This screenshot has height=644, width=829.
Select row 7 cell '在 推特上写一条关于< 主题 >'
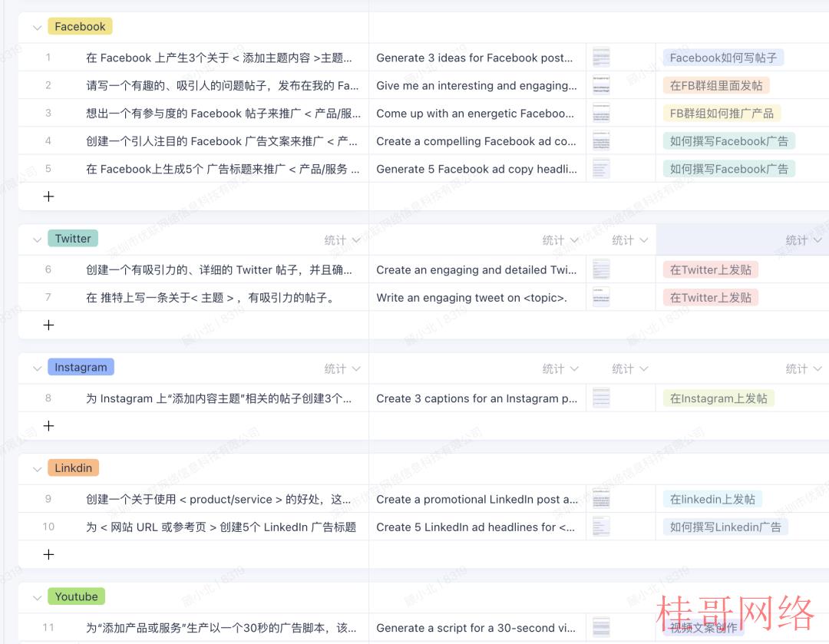[x=212, y=298]
